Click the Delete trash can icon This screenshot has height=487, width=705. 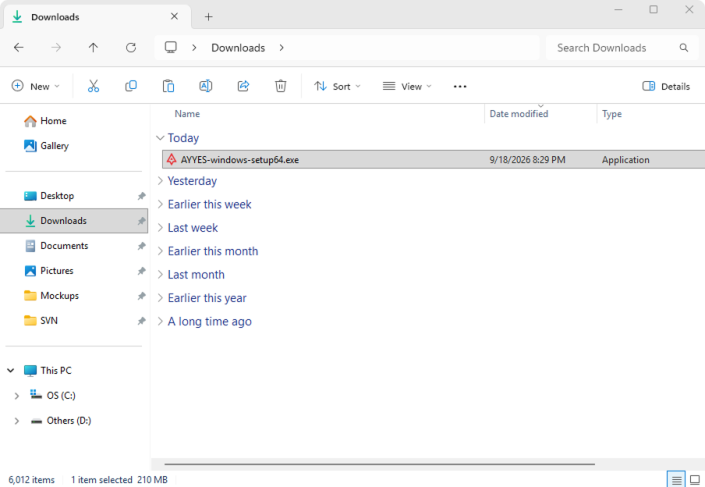(281, 86)
